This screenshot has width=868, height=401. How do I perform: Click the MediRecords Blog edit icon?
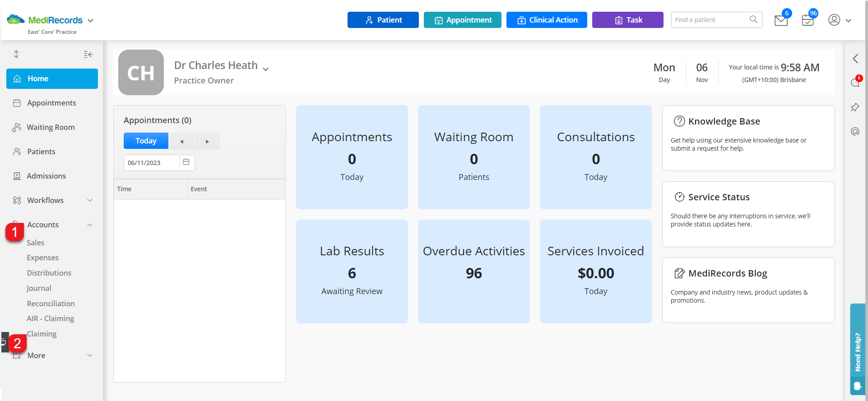pos(679,273)
